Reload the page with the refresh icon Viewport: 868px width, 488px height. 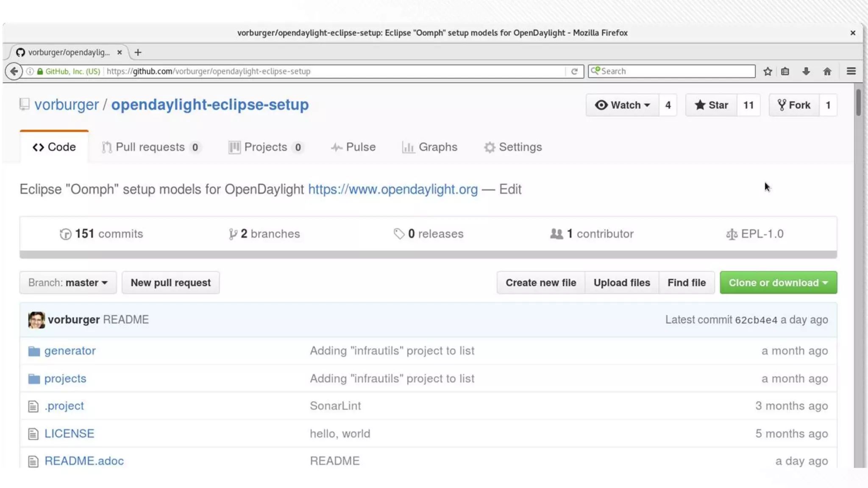point(574,71)
